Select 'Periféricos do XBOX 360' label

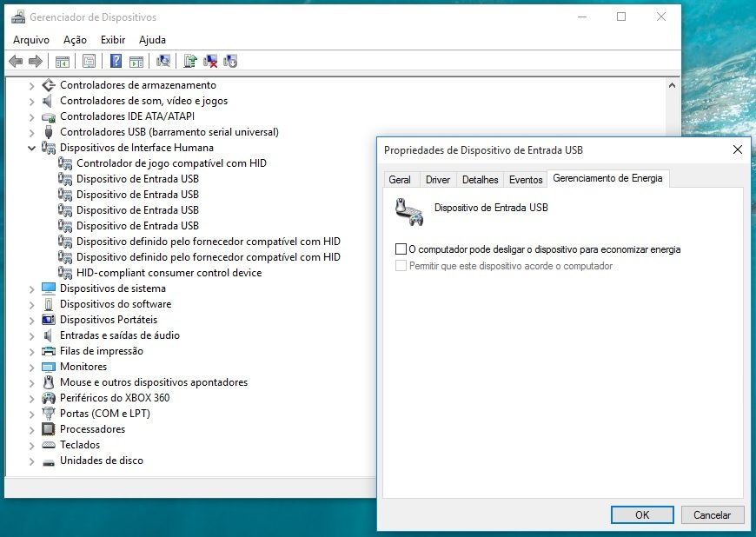pos(115,398)
